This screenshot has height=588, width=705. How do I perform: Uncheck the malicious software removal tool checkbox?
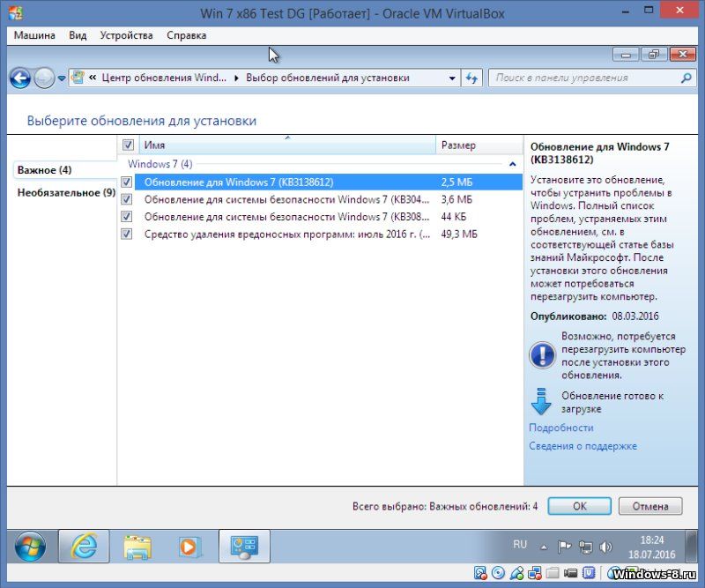pyautogui.click(x=127, y=234)
